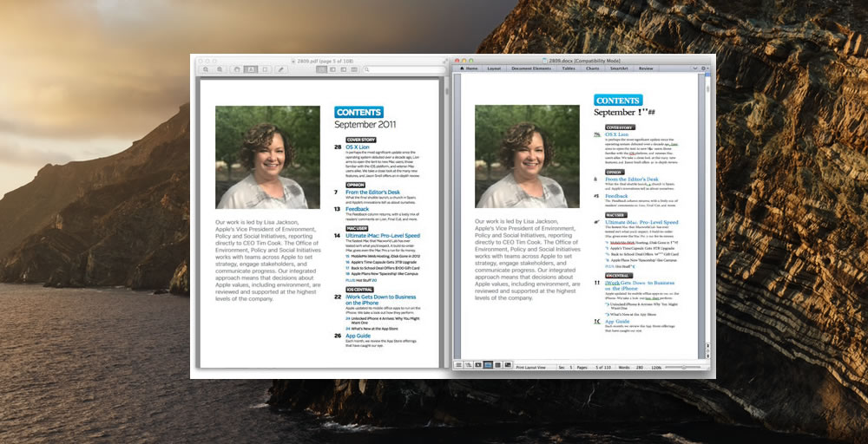Open the ribbon settings gear menu in Word

(x=705, y=69)
